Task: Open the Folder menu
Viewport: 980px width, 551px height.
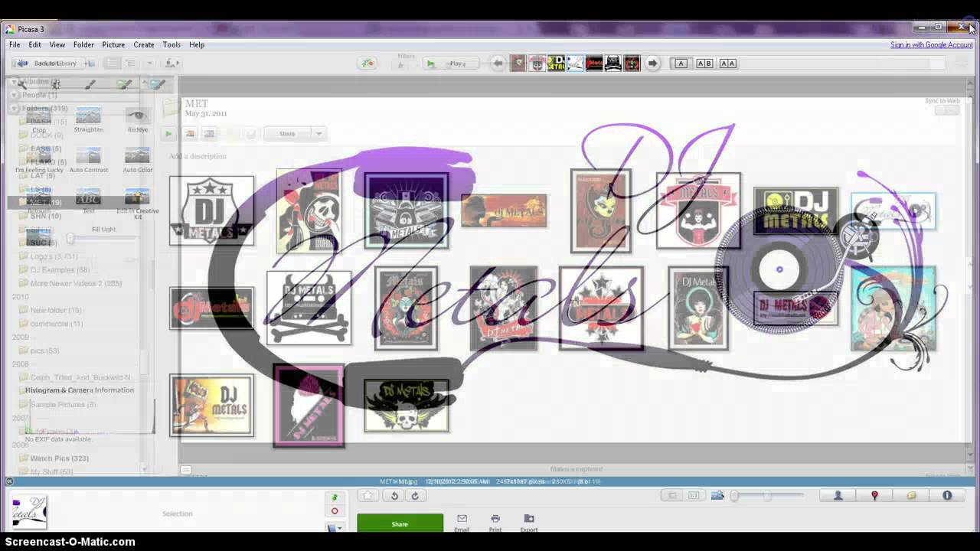Action: [x=83, y=45]
